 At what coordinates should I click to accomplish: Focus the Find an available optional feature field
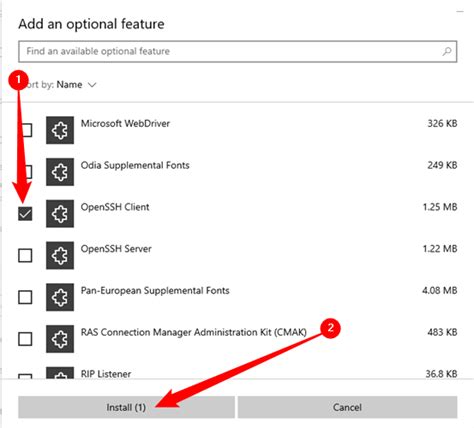(x=238, y=51)
